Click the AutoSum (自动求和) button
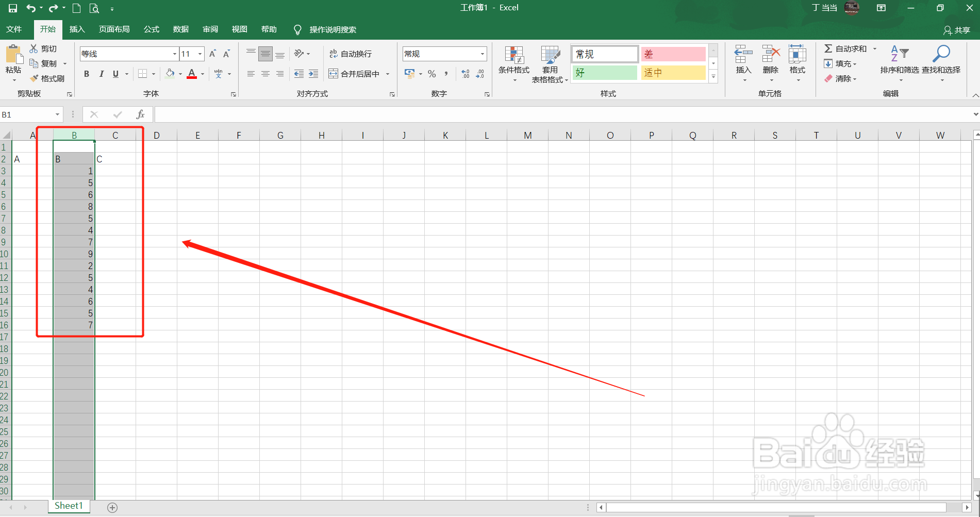The height and width of the screenshot is (517, 980). 845,48
